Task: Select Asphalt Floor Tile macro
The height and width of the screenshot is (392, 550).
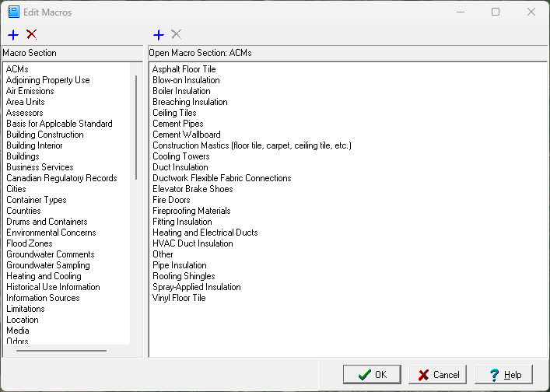Action: [184, 69]
